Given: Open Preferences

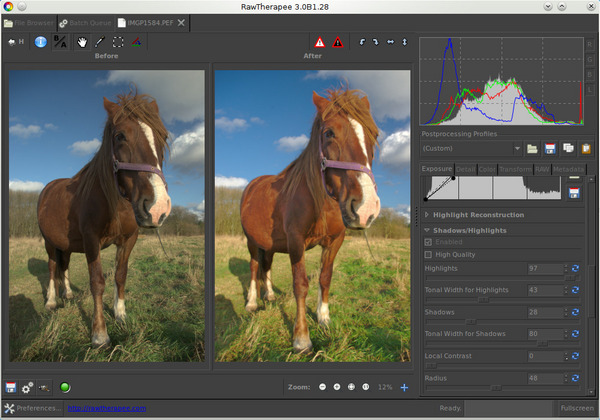Looking at the screenshot, I should (32, 408).
